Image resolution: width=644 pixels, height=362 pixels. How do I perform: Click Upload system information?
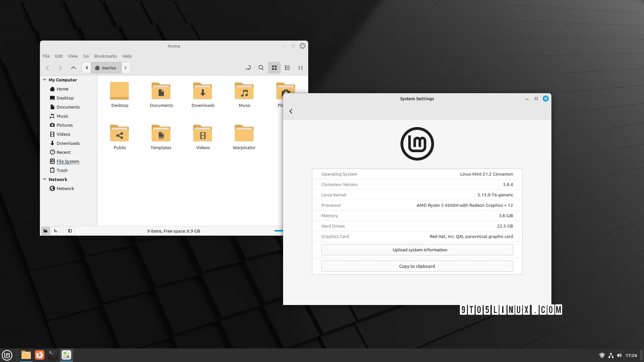pyautogui.click(x=417, y=250)
